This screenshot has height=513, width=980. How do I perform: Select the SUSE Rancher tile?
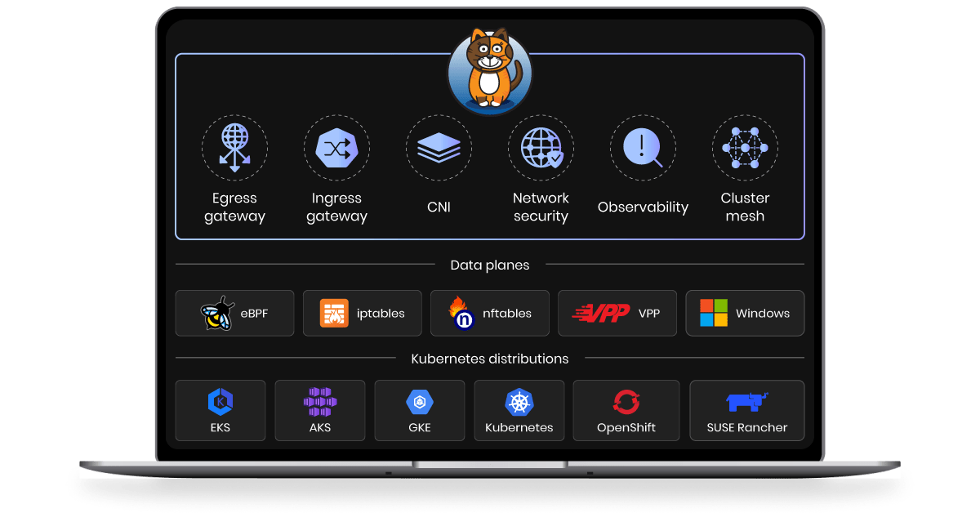tap(746, 410)
